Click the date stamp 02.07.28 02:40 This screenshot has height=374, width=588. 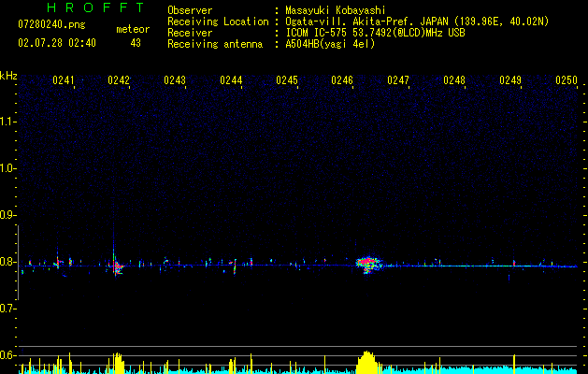[57, 43]
